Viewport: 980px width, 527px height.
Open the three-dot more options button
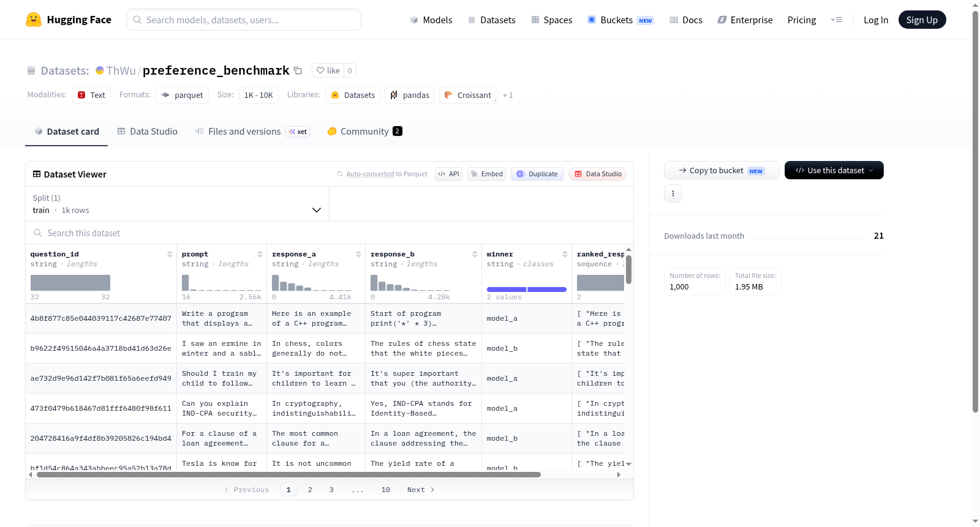point(673,193)
